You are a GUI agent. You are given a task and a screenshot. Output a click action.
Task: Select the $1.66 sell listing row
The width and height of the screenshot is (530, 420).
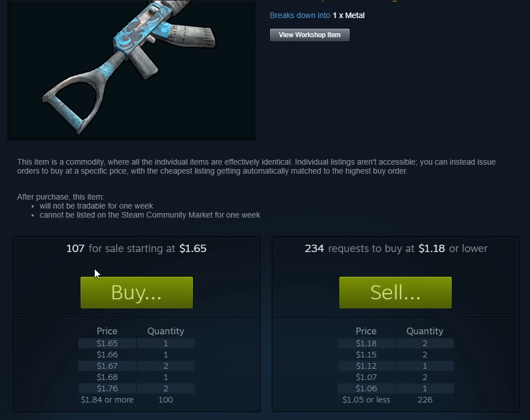(136, 355)
